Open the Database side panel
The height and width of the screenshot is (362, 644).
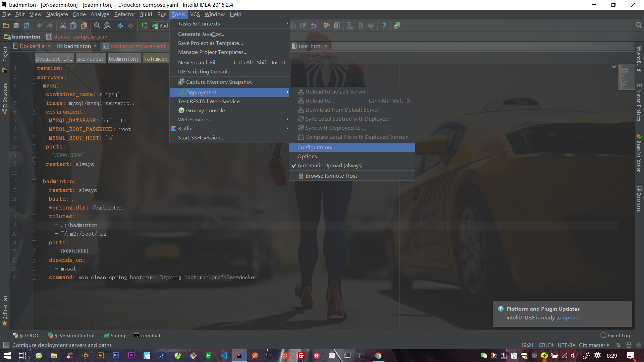[639, 199]
